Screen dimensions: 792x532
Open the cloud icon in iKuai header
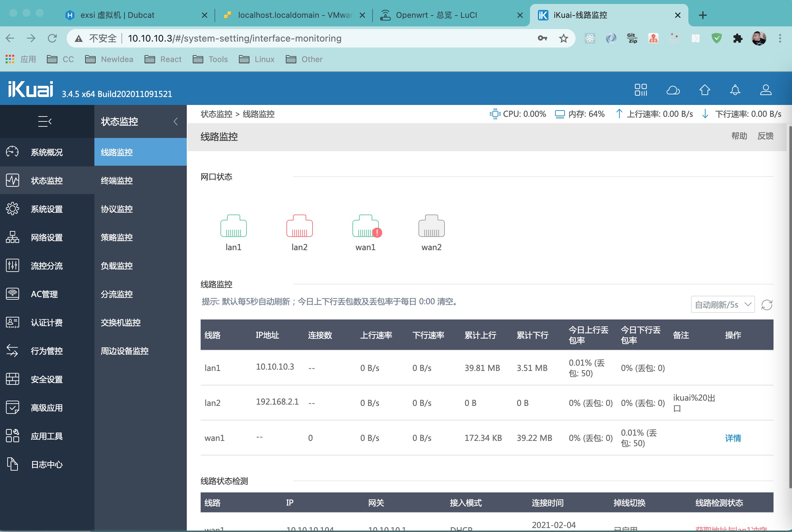point(673,90)
